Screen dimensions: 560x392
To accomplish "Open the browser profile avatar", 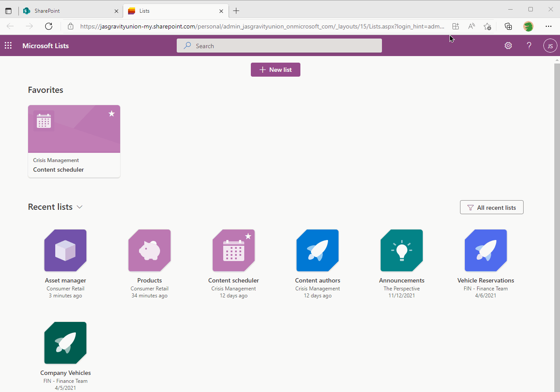I will 528,26.
